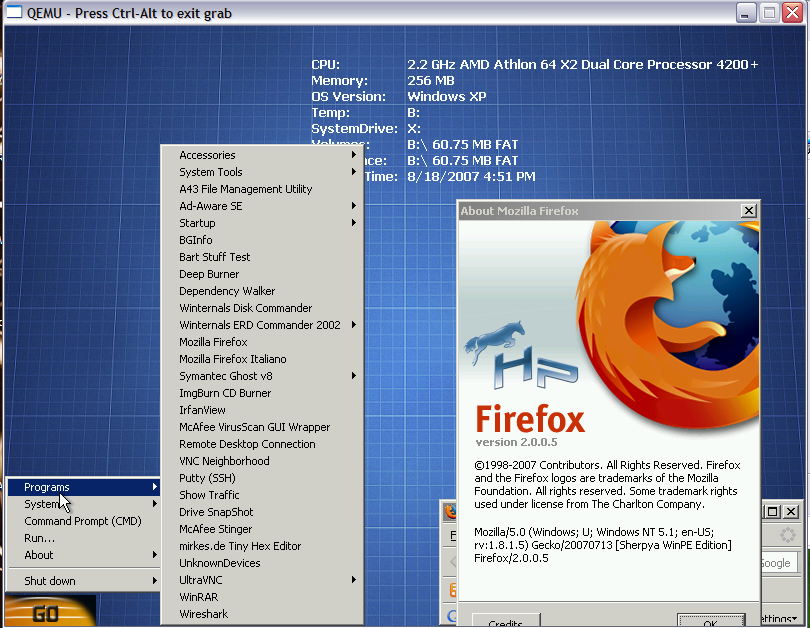The height and width of the screenshot is (628, 810).
Task: Choose Command Prompt (CMD) menu entry
Action: point(83,521)
